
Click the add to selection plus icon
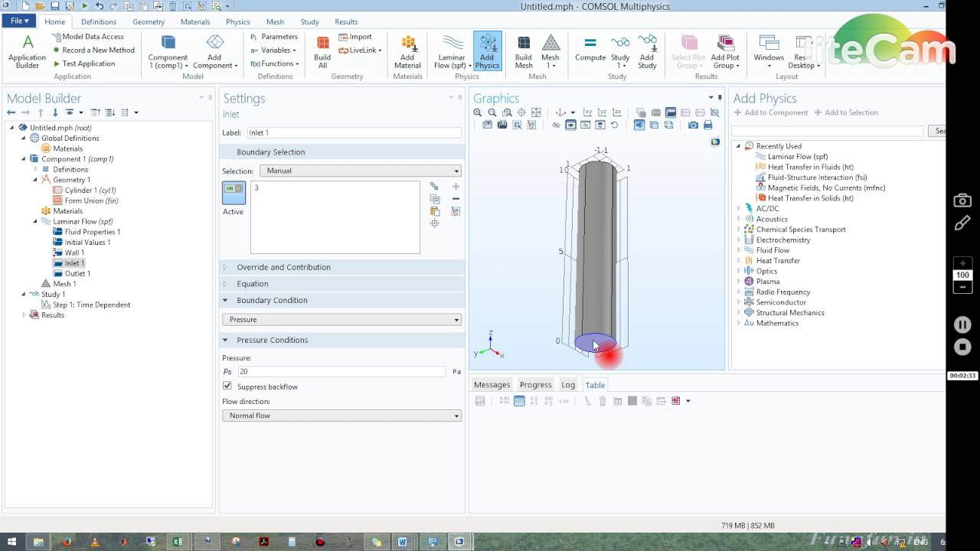coord(456,186)
